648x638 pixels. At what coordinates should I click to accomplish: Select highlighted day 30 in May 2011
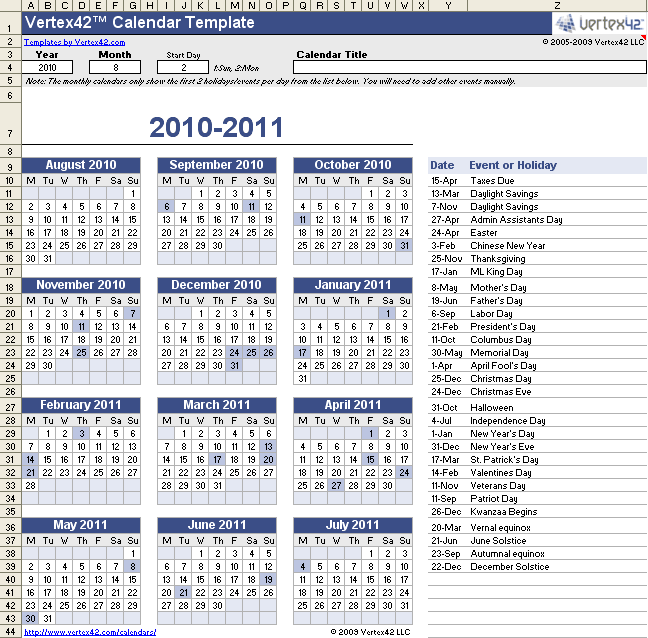coord(30,619)
